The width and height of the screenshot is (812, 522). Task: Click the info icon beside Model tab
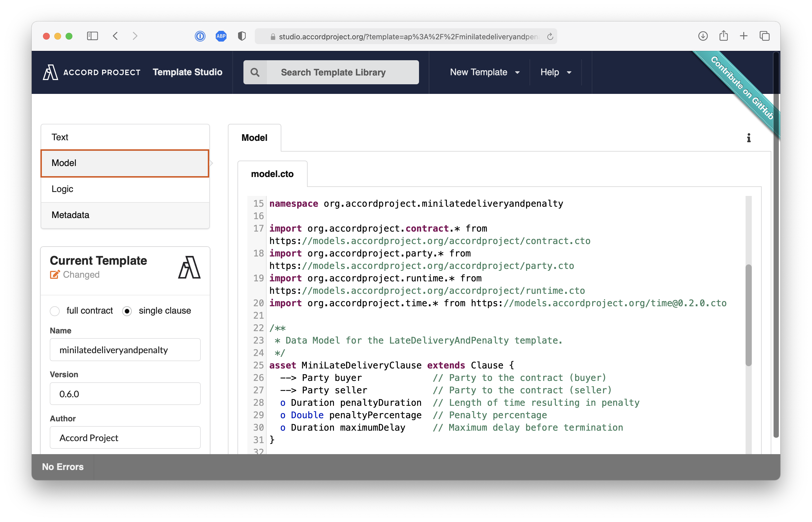coord(748,138)
